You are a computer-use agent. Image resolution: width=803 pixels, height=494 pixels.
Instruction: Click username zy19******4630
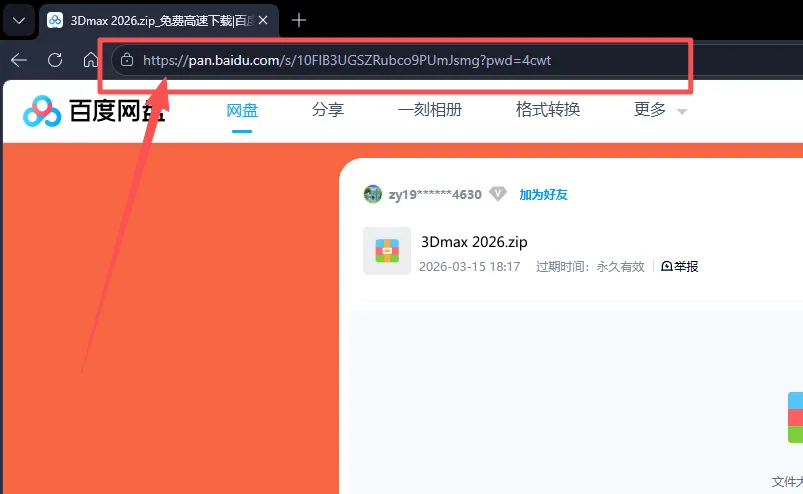tap(435, 195)
